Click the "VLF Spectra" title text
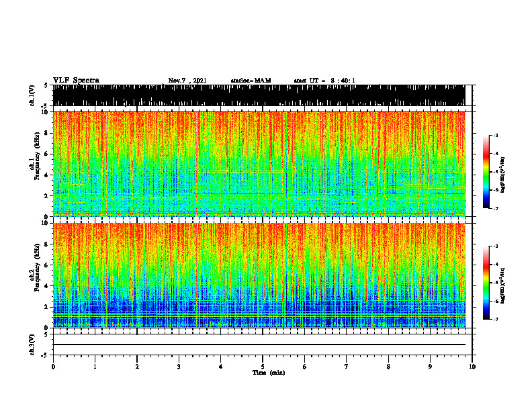The image size is (532, 411). (x=76, y=81)
